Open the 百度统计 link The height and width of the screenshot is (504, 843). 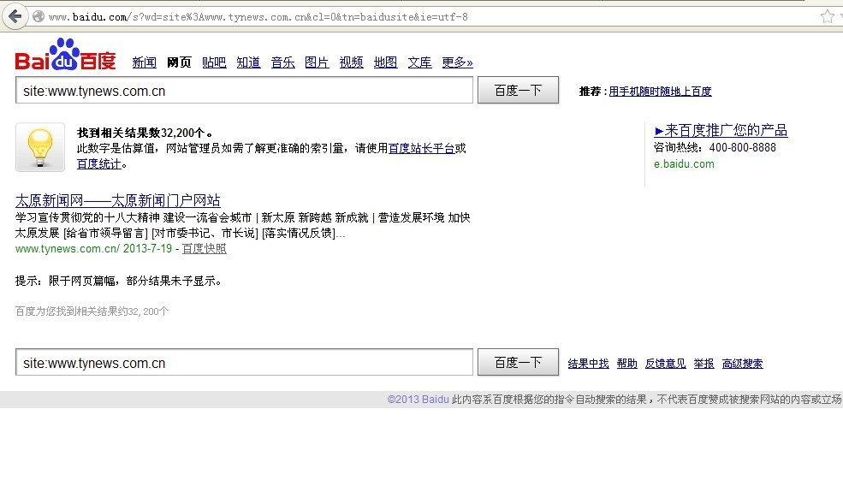pos(99,164)
